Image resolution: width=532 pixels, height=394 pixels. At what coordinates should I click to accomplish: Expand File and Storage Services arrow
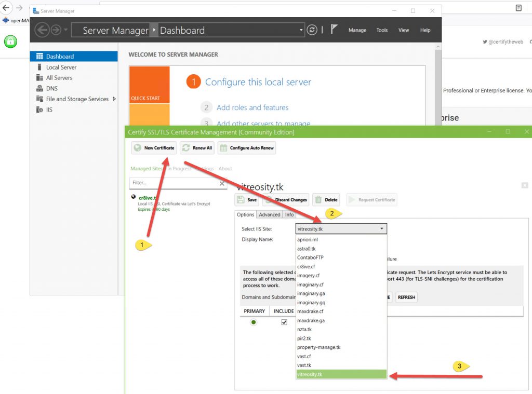point(114,99)
